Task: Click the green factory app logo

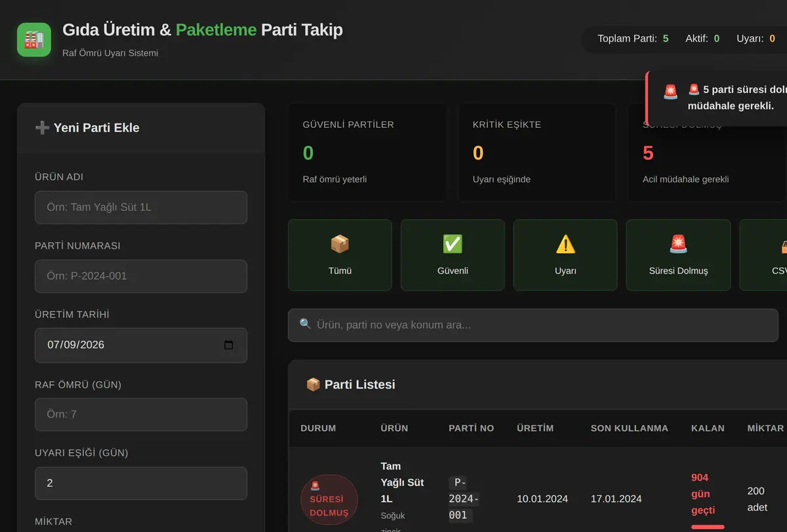Action: pos(34,39)
